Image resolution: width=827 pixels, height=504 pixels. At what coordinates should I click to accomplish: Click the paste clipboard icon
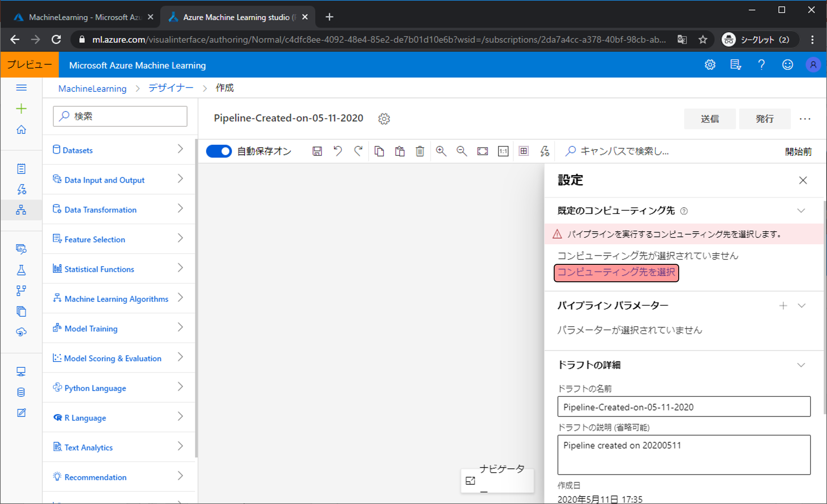coord(400,151)
